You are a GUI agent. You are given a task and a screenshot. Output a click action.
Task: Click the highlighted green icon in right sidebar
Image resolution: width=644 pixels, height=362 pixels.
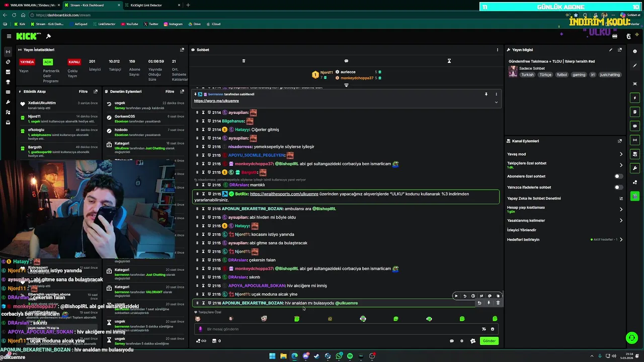(x=635, y=196)
